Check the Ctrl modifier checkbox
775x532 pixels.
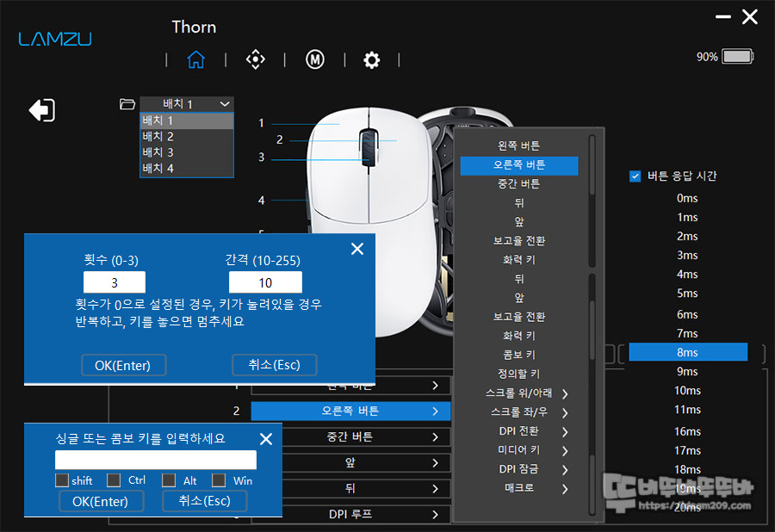click(114, 480)
